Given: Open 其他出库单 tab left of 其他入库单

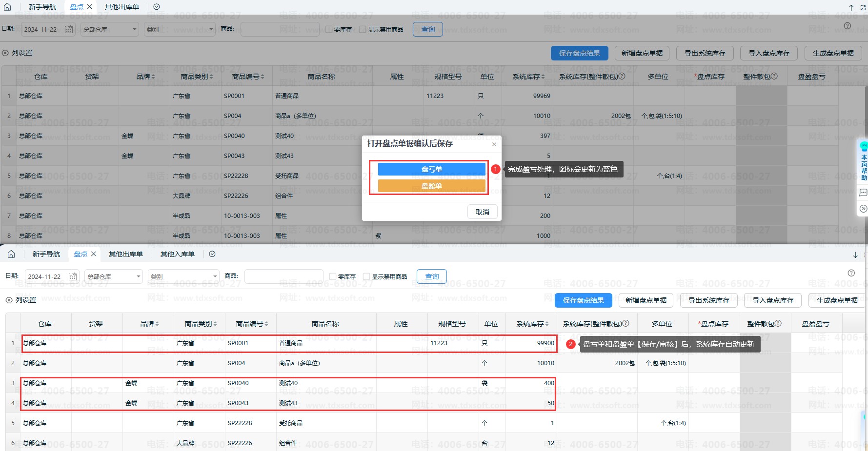Looking at the screenshot, I should pyautogui.click(x=125, y=254).
